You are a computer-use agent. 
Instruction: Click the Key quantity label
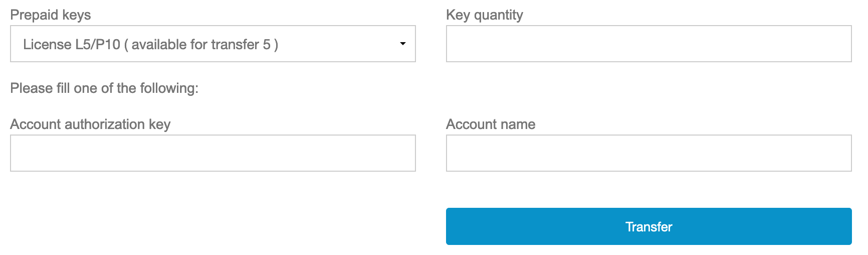coord(484,15)
